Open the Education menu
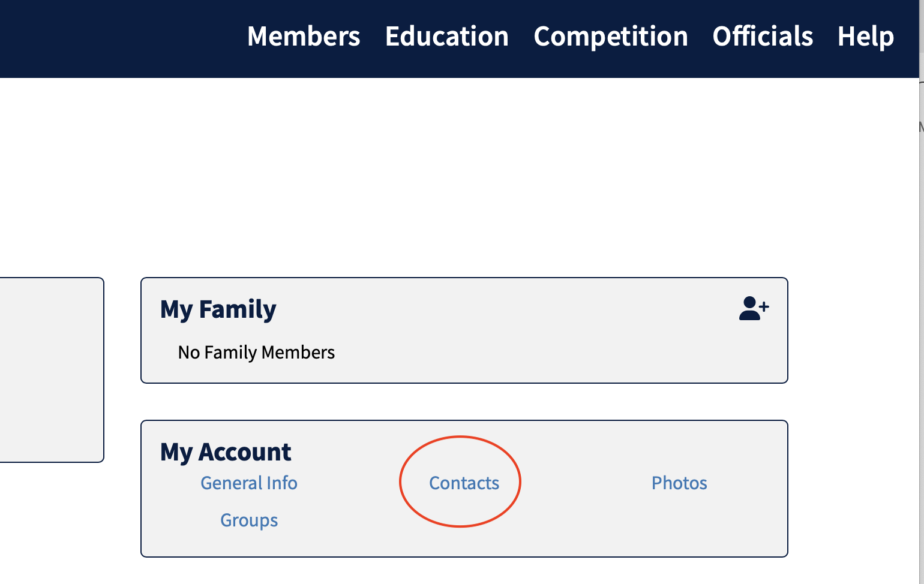Viewport: 924px width, 584px height. [x=447, y=37]
